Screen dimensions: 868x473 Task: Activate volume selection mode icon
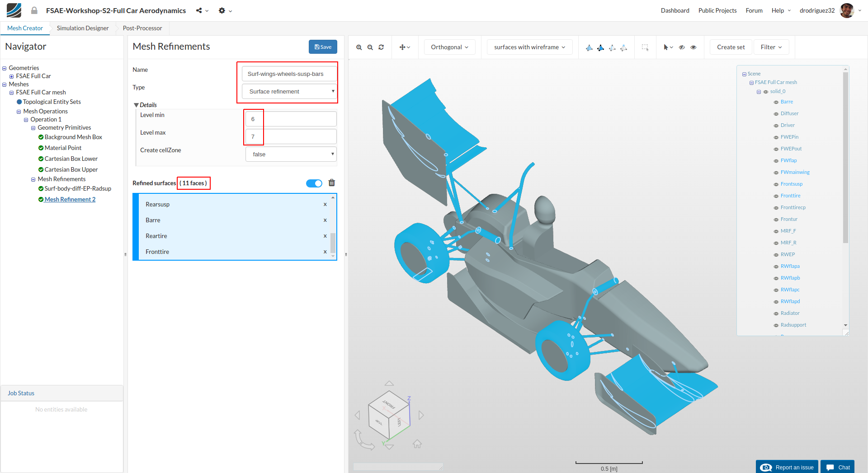[589, 47]
